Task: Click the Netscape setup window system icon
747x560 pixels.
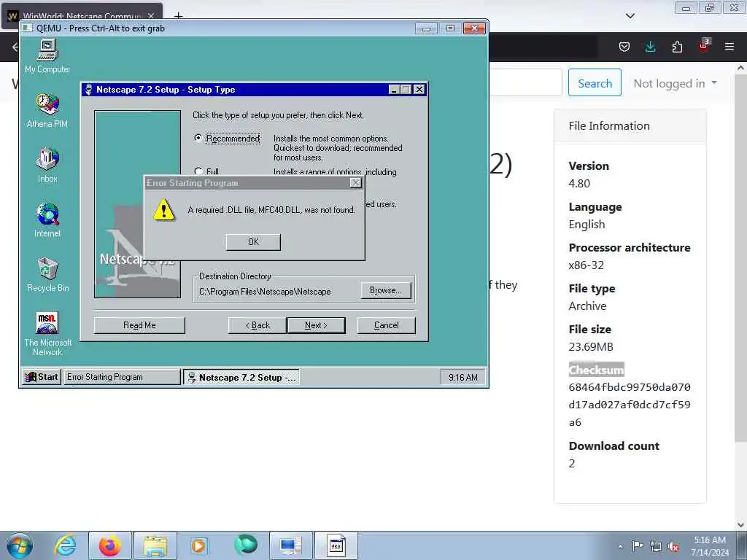Action: tap(88, 90)
